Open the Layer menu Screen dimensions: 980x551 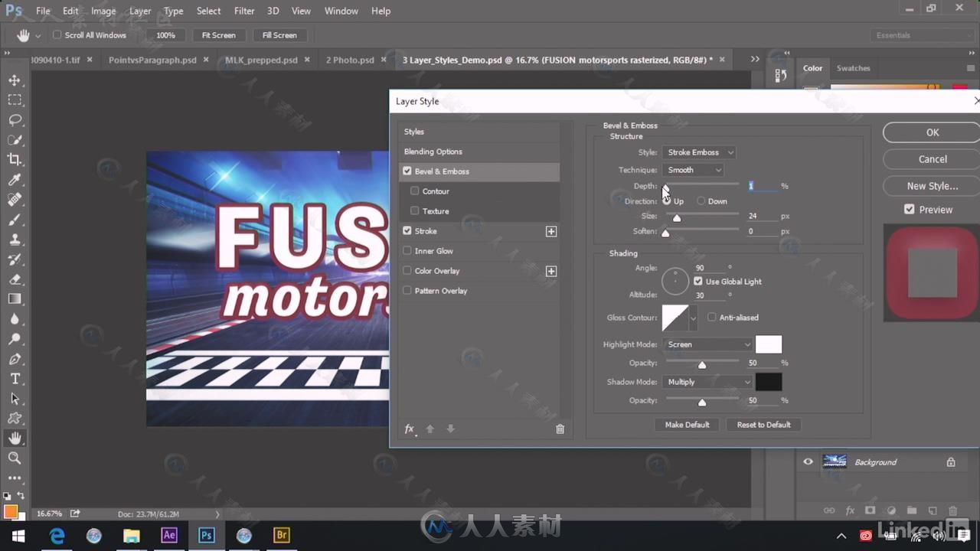point(140,11)
